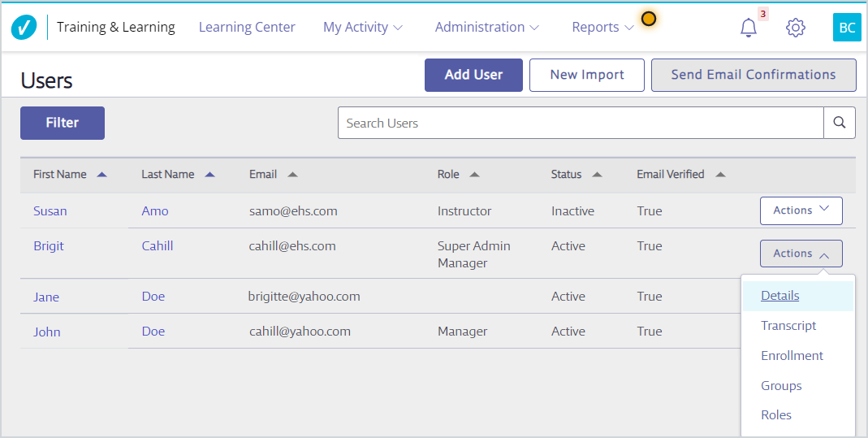Open the notifications bell icon
The height and width of the screenshot is (438, 868).
tap(749, 27)
